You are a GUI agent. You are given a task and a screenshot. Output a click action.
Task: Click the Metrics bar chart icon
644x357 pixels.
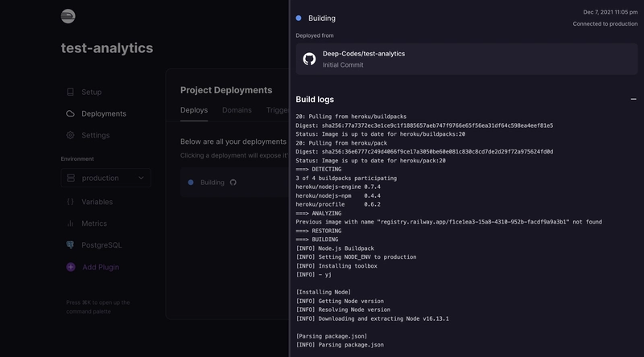tap(71, 224)
